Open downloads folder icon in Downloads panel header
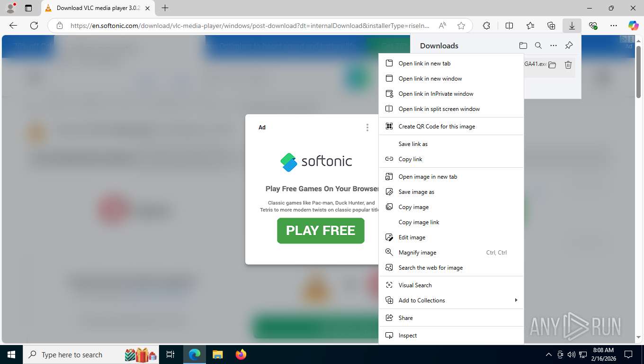644x364 pixels. click(523, 45)
